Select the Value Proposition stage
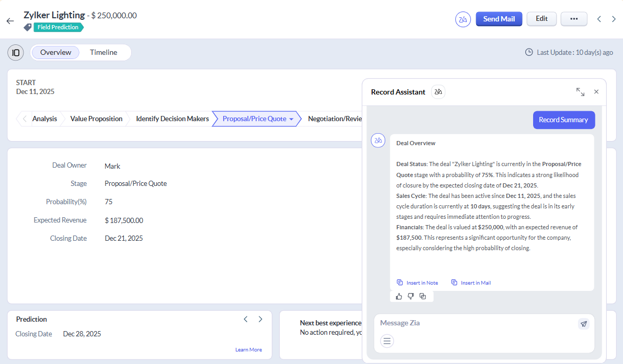The width and height of the screenshot is (623, 364). coord(96,119)
